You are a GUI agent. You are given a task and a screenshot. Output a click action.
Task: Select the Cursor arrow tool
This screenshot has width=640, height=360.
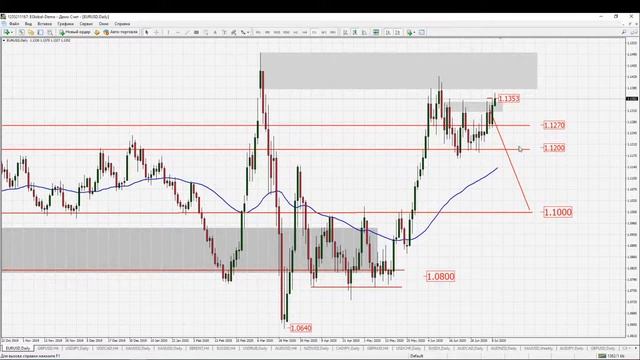147,32
